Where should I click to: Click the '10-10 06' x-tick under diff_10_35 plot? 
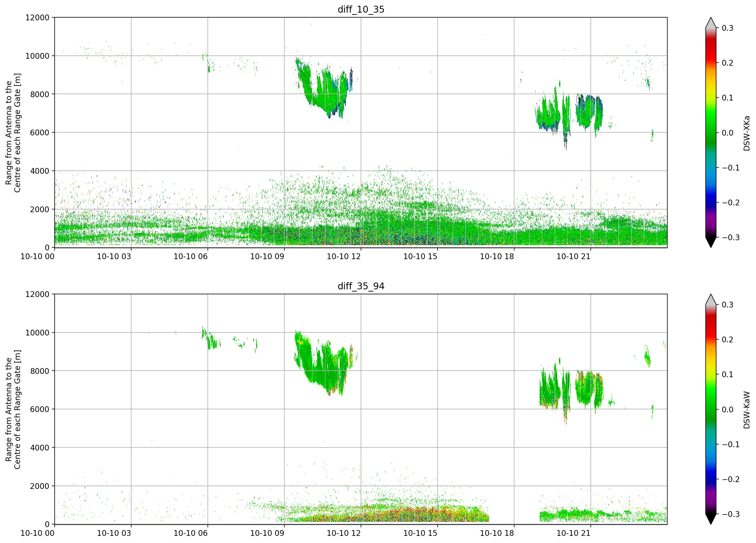click(x=191, y=256)
